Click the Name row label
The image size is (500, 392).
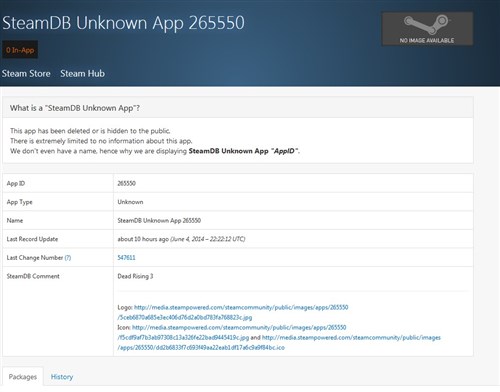[x=15, y=220]
